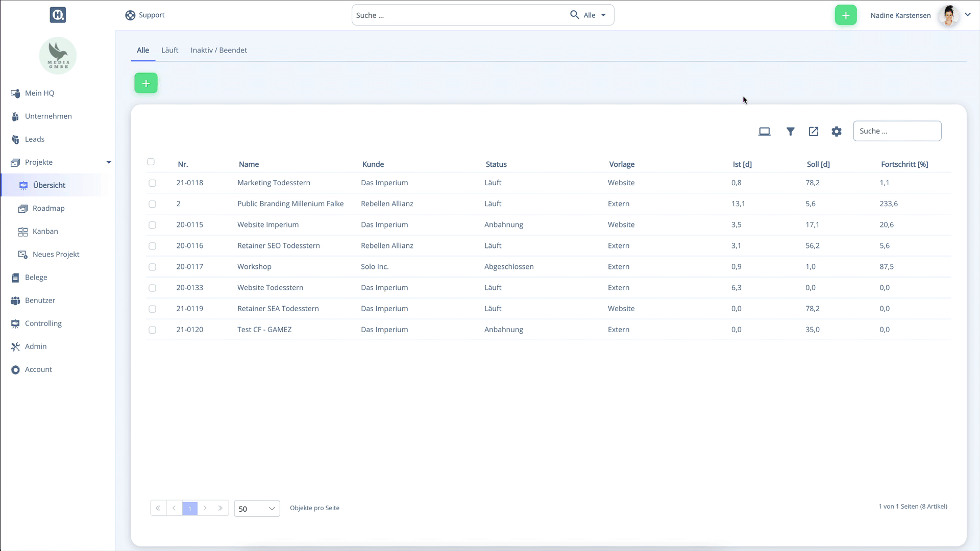Go to first page pagination arrow
The image size is (980, 551).
coord(158,508)
